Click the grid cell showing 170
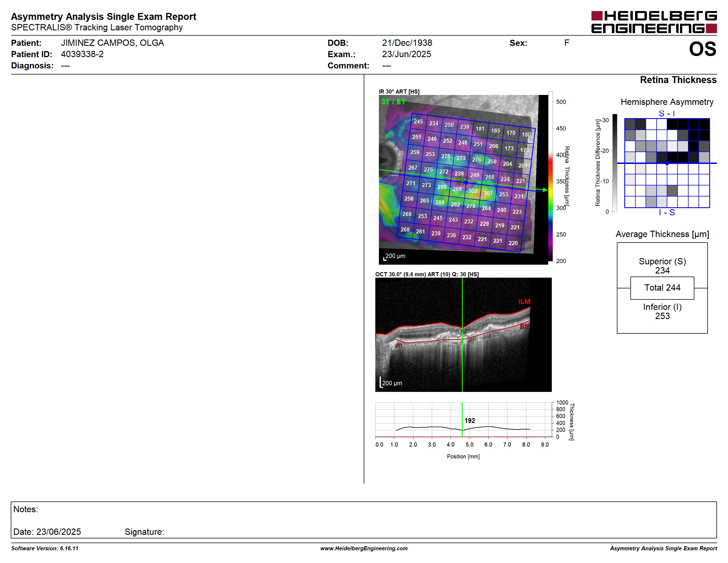 pos(511,133)
